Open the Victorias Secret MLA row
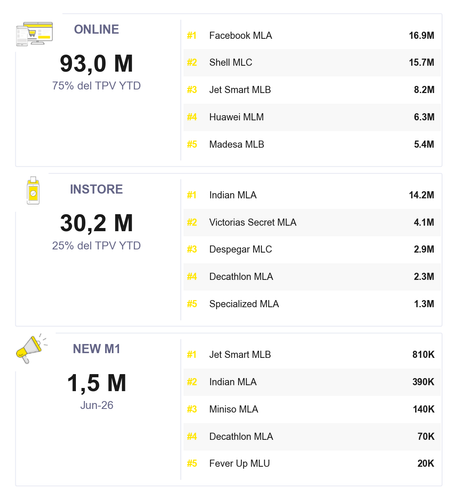This screenshot has width=455, height=500. [x=312, y=222]
